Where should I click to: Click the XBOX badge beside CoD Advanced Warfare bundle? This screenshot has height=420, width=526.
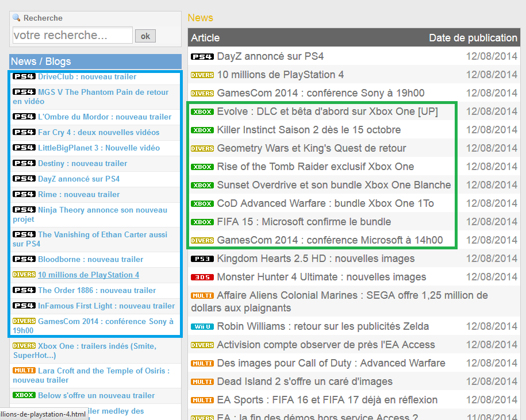(202, 204)
